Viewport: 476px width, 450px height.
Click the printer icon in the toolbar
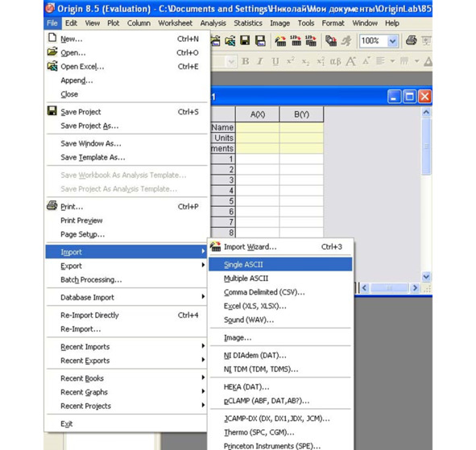(x=412, y=40)
